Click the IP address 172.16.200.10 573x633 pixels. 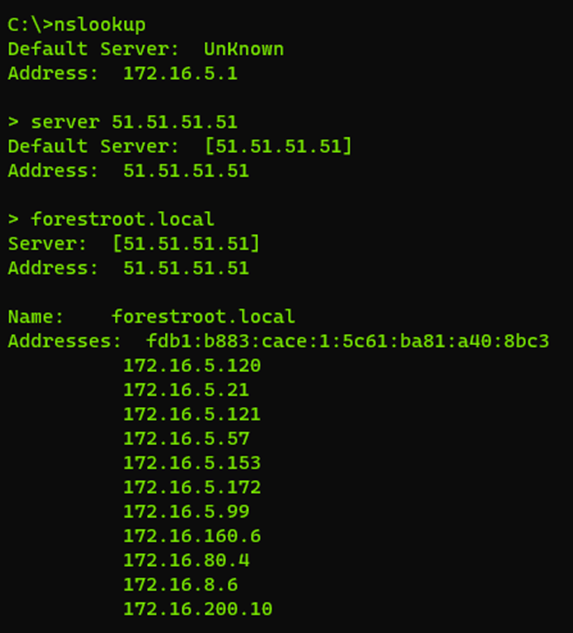point(198,609)
